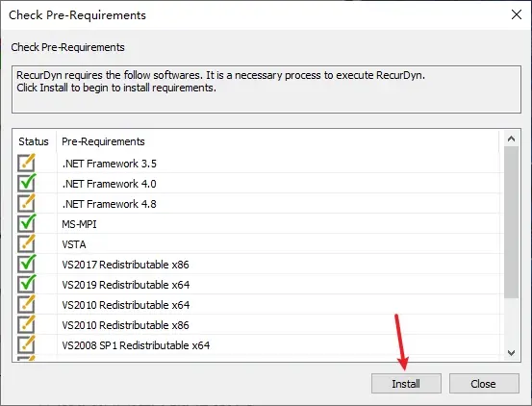
Task: Click the installed check icon for VS2019 Redistributable x64
Action: click(27, 284)
